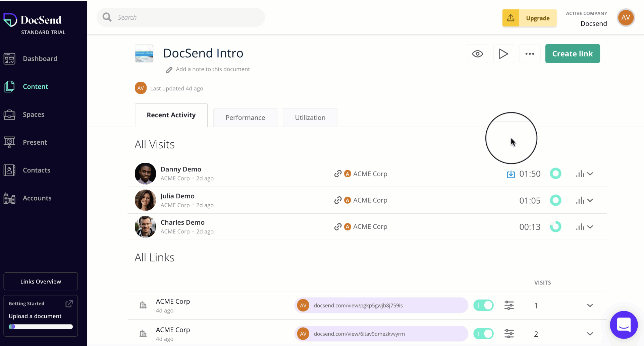This screenshot has height=346, width=644.
Task: Expand Julia Demo visit stats chevron
Action: pos(590,200)
